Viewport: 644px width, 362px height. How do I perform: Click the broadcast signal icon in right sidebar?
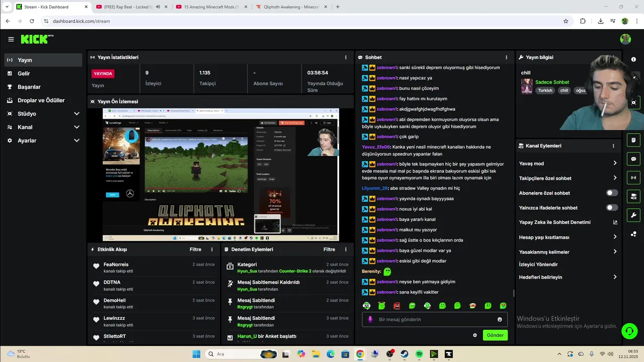point(633,177)
